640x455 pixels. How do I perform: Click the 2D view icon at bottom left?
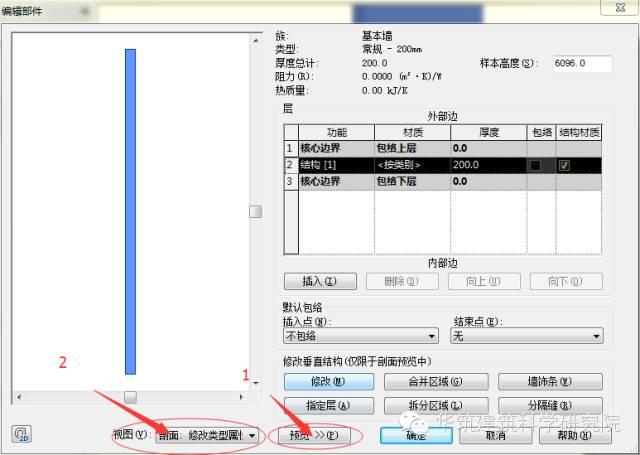pos(20,435)
